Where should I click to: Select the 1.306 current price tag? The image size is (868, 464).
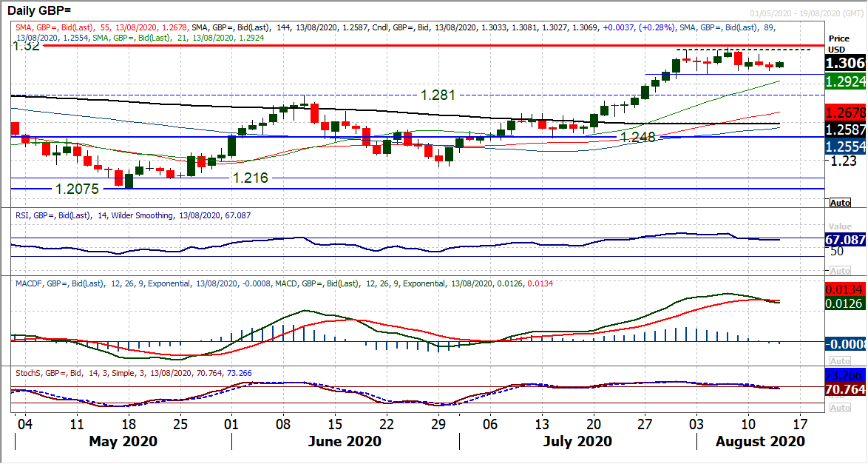[x=846, y=64]
